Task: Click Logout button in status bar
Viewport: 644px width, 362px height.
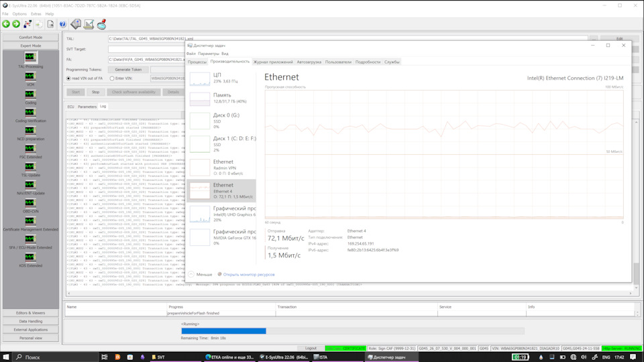Action: tap(311, 348)
